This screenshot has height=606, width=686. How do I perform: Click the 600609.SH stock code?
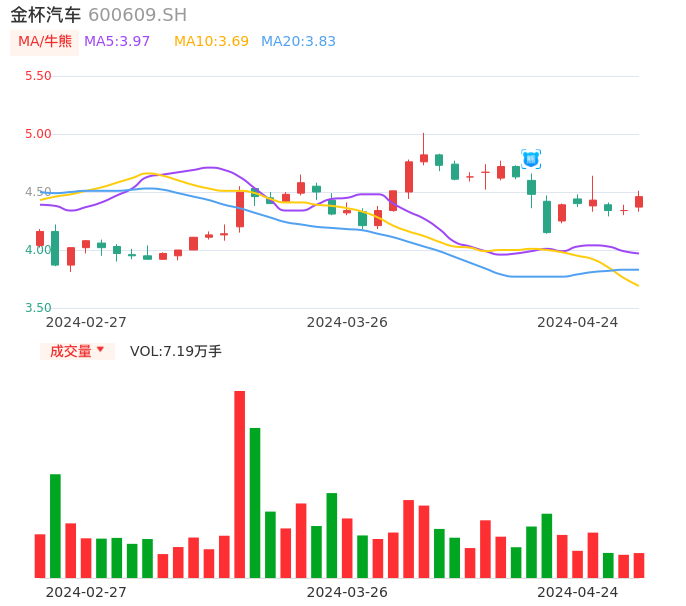(x=137, y=15)
